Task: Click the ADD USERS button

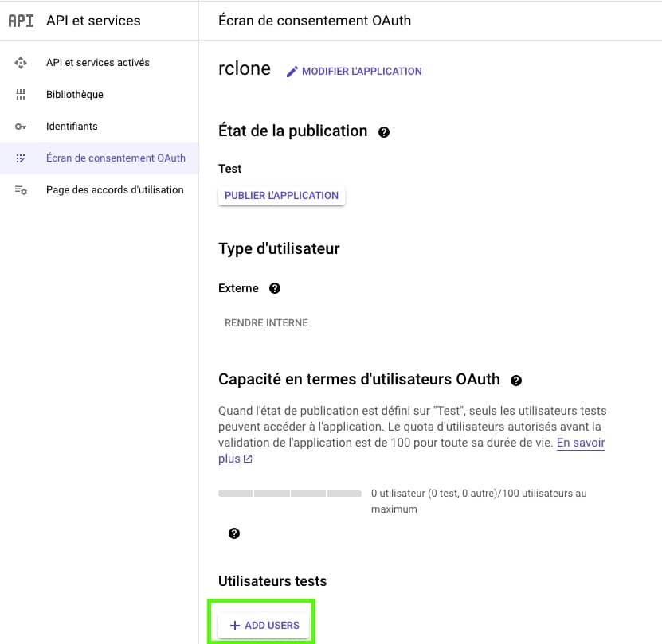Action: pyautogui.click(x=264, y=625)
